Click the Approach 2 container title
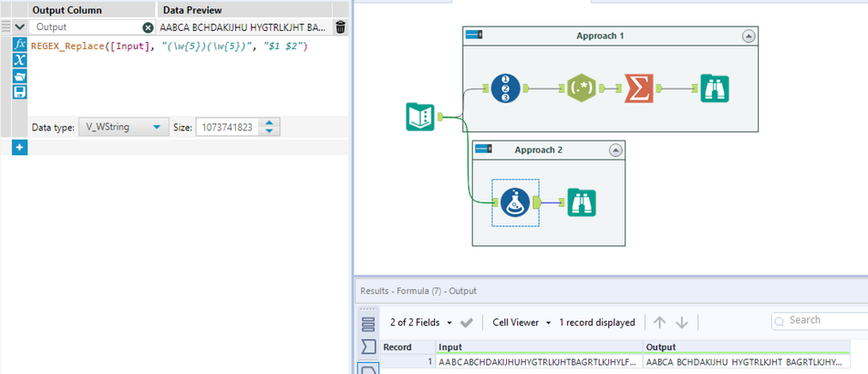This screenshot has width=868, height=374. point(539,151)
